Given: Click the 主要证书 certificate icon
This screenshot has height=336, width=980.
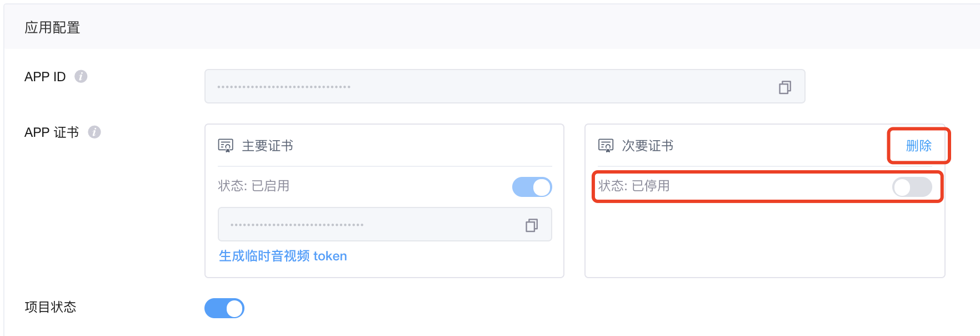Looking at the screenshot, I should [226, 146].
